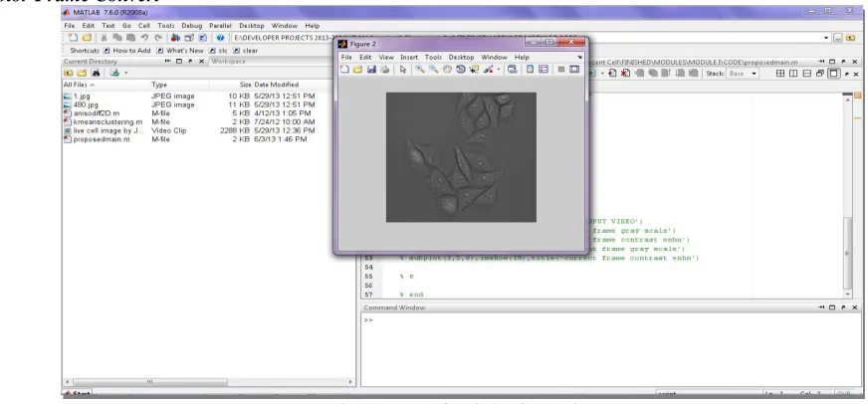Run the clc shortcut
Viewport: 868px width, 404px height.
pyautogui.click(x=219, y=51)
